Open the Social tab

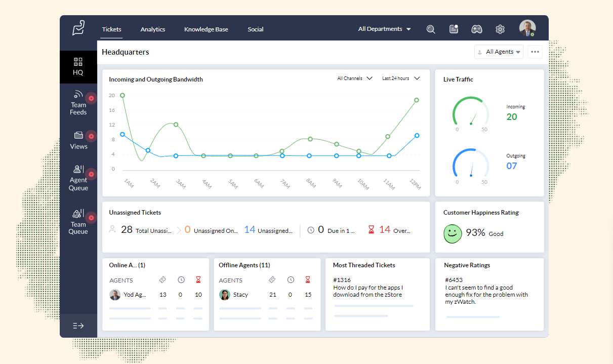(x=256, y=29)
